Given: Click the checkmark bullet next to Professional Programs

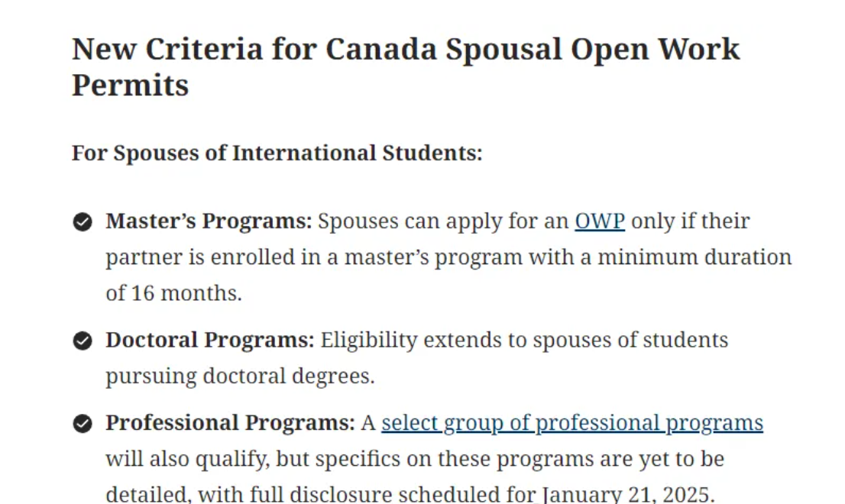Looking at the screenshot, I should click(x=83, y=424).
